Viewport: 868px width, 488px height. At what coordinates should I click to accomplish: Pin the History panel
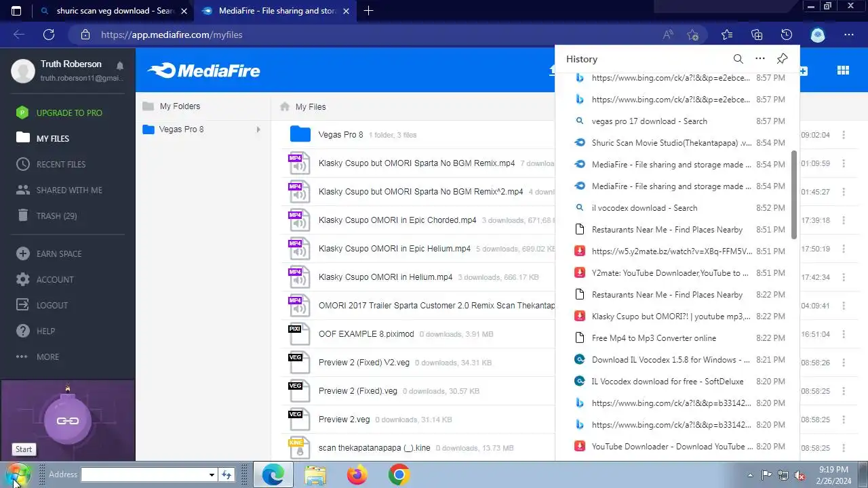pyautogui.click(x=782, y=59)
